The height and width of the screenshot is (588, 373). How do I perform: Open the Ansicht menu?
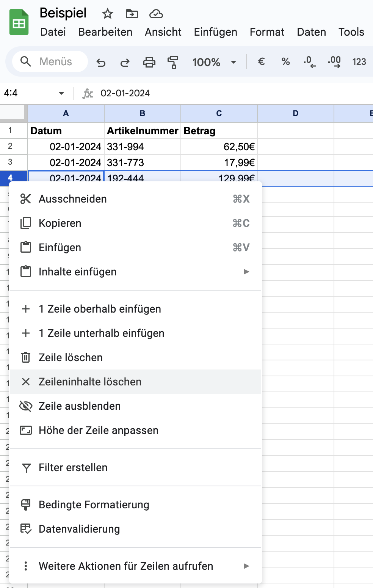[x=163, y=32]
